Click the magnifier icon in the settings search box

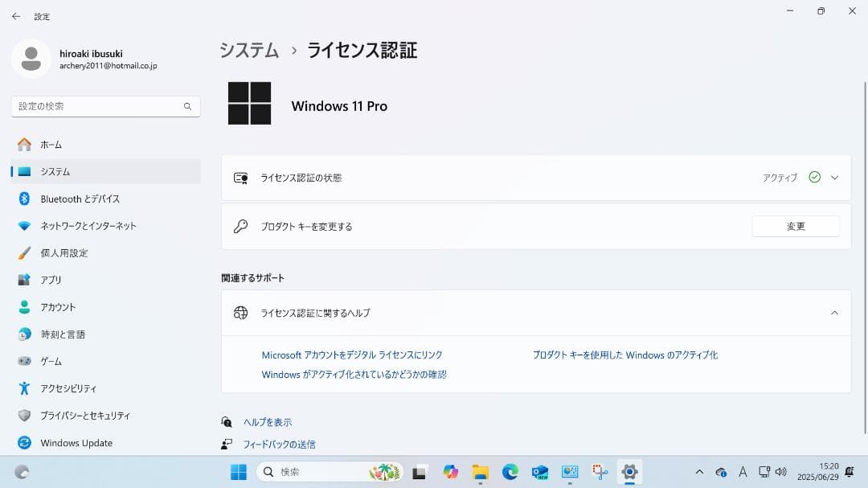pyautogui.click(x=187, y=105)
